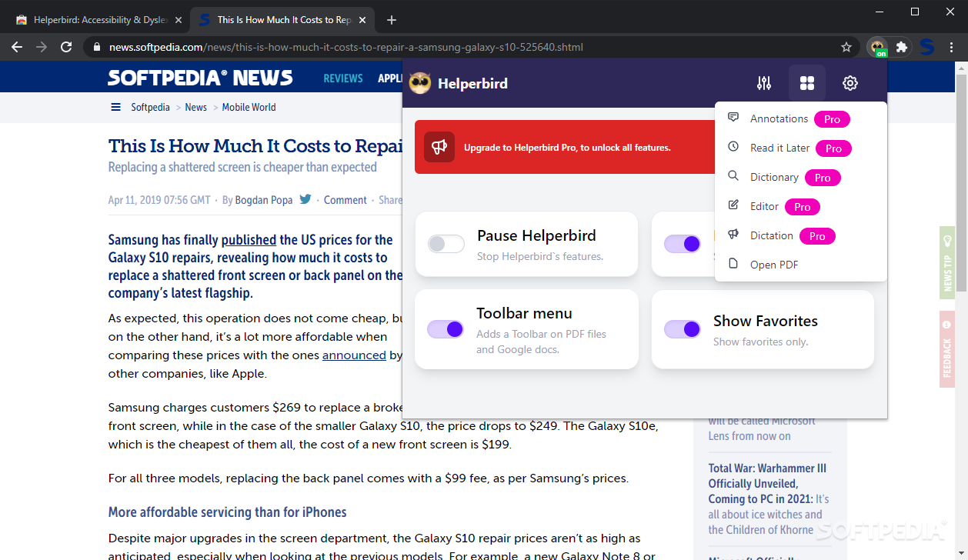Click the News breadcrumb link
The image size is (968, 560).
pos(195,107)
